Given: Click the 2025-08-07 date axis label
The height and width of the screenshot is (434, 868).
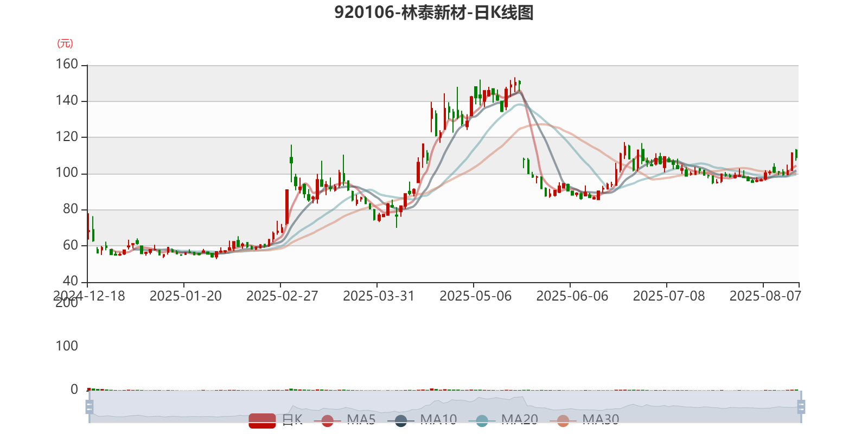Looking at the screenshot, I should click(765, 296).
